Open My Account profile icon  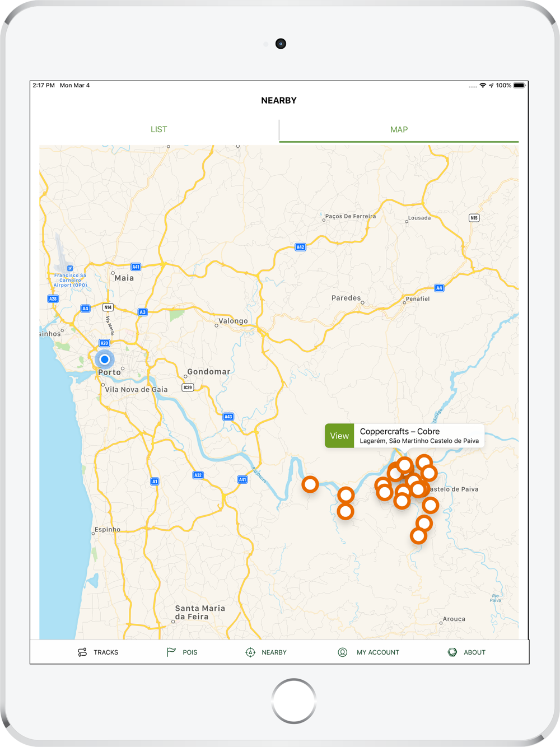click(x=343, y=652)
